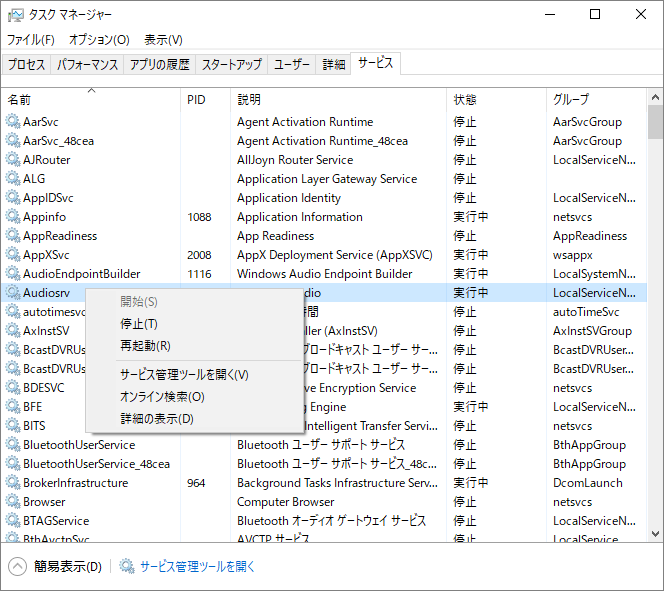The width and height of the screenshot is (664, 591).
Task: Click the gear icon beside BluetoothUserService_48cea
Action: [x=13, y=464]
